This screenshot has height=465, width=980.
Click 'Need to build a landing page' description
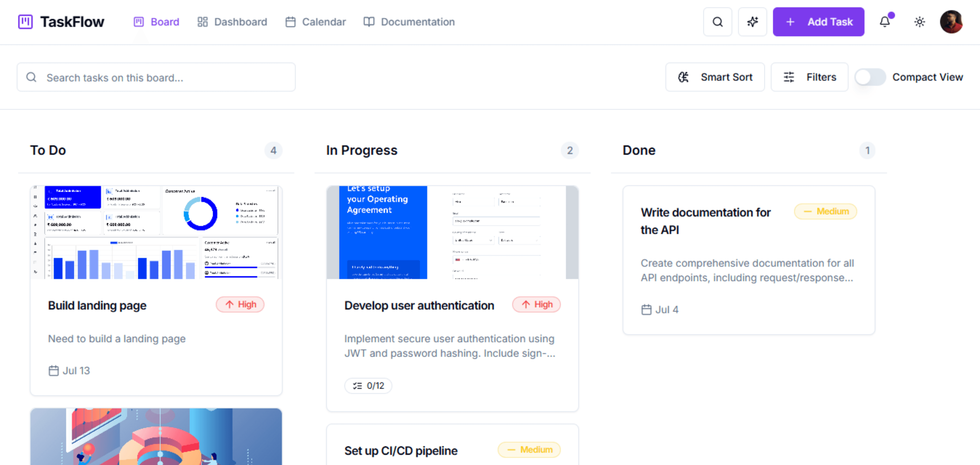click(x=117, y=339)
